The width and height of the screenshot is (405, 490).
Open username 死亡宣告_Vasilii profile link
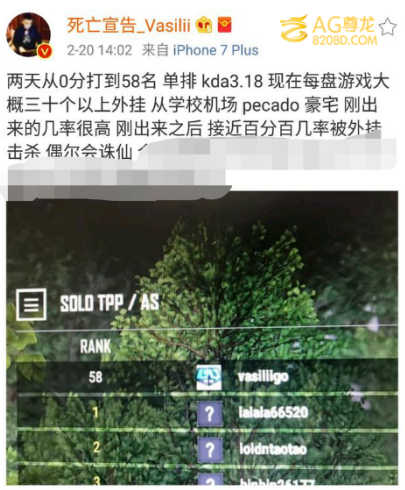point(129,25)
